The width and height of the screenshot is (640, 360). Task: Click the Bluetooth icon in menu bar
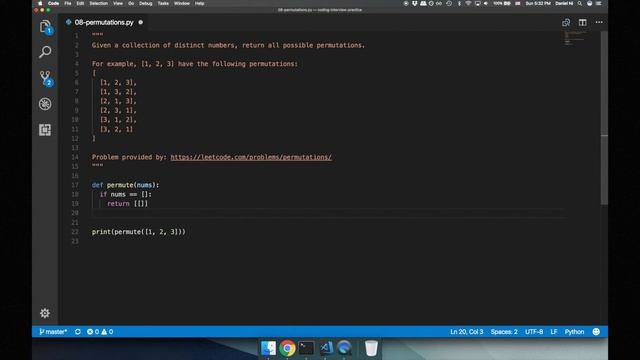[459, 3]
